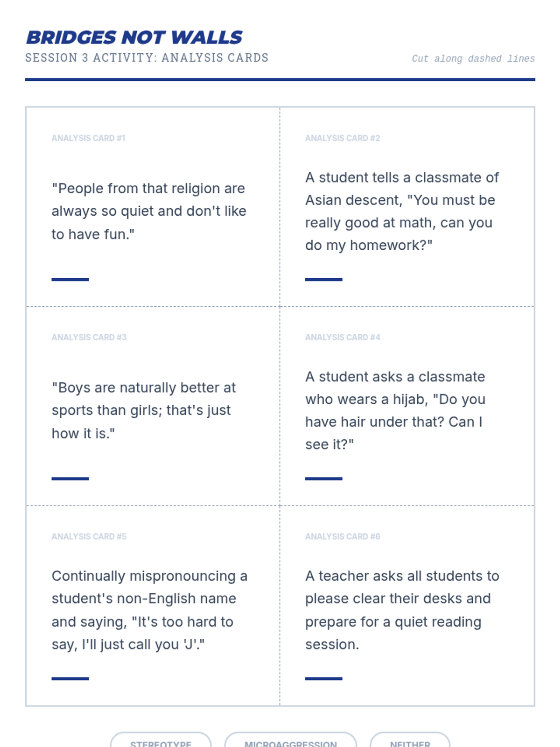Click the quiet reading session scenario text
Screen dimensions: 560x747
[402, 610]
